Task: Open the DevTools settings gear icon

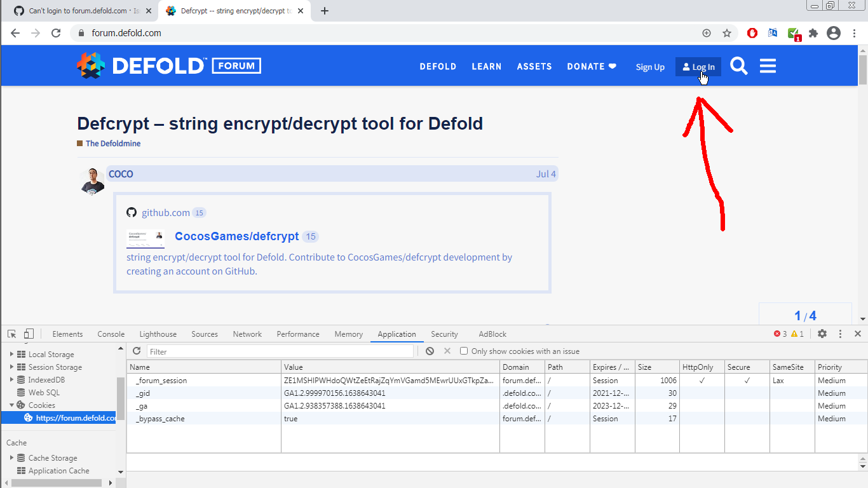Action: tap(822, 334)
